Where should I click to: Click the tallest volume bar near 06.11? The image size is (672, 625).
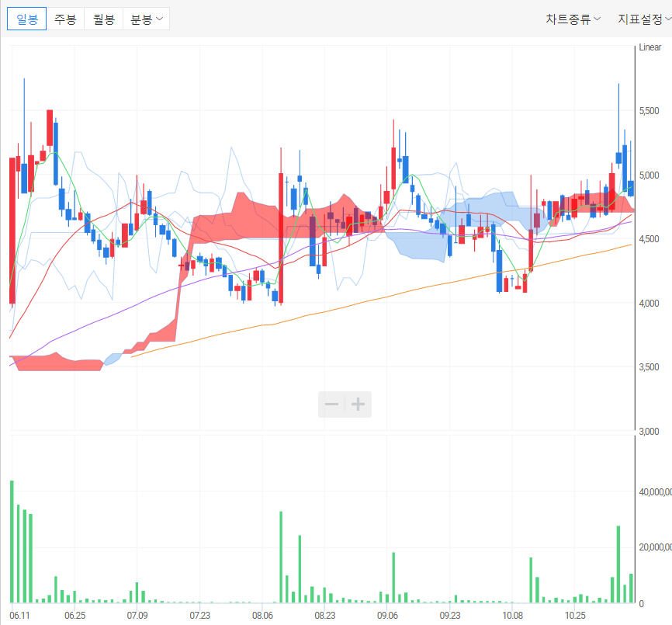(12, 541)
